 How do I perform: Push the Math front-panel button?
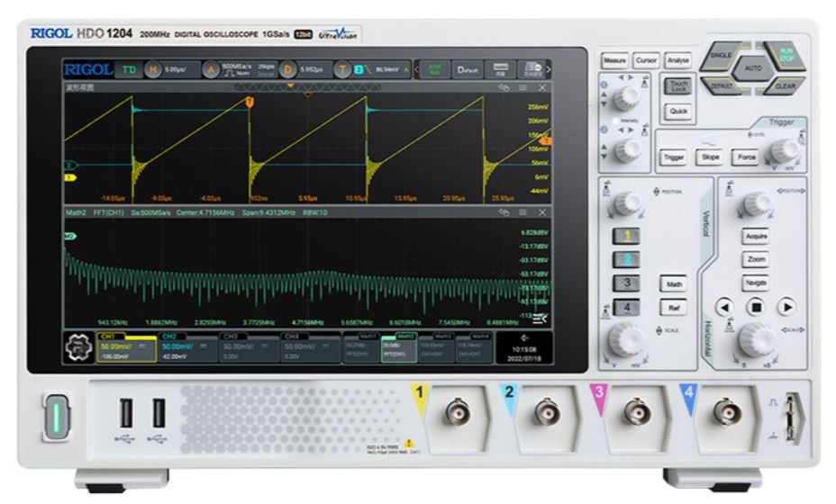coord(673,284)
